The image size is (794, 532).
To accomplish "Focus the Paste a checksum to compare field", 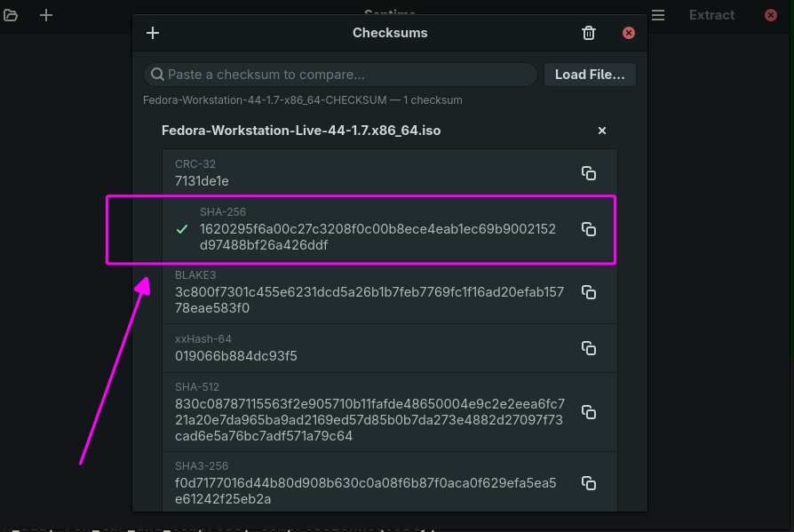I will pos(340,75).
